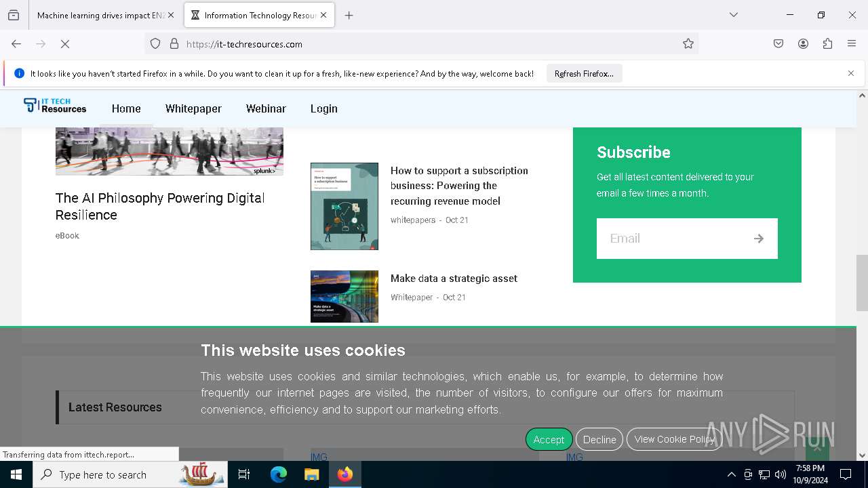Click the subscribe Email field
Viewport: 868px width, 488px height.
[668, 239]
